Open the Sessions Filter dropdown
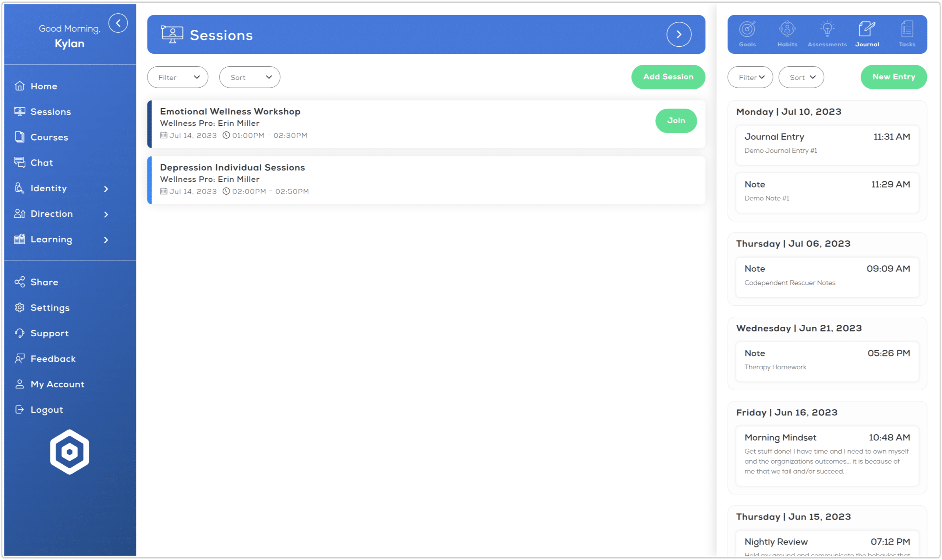 tap(177, 77)
